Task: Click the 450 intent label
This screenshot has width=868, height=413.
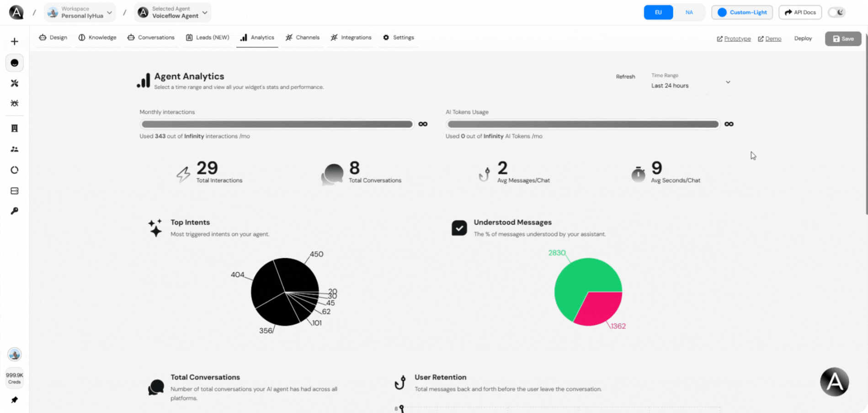Action: pos(316,254)
